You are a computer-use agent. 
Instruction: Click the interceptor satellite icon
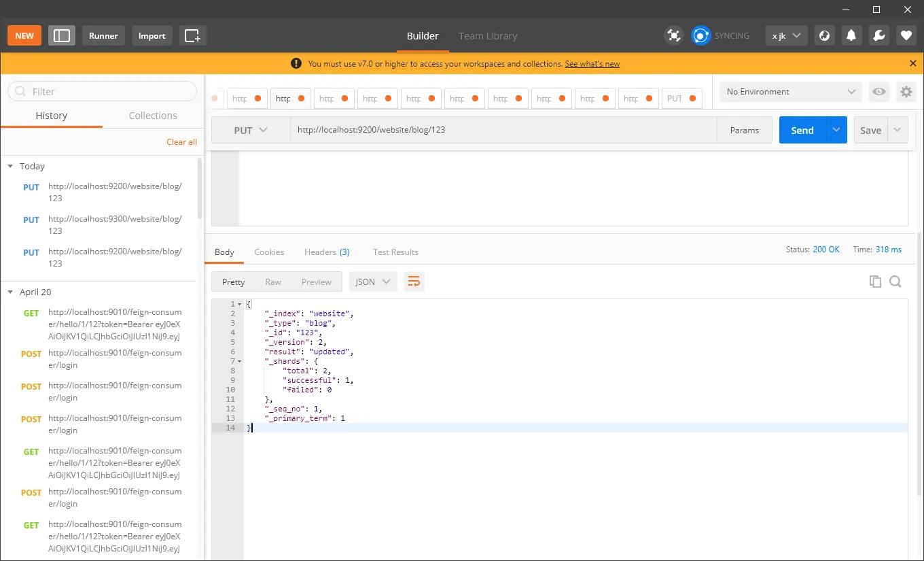(673, 35)
